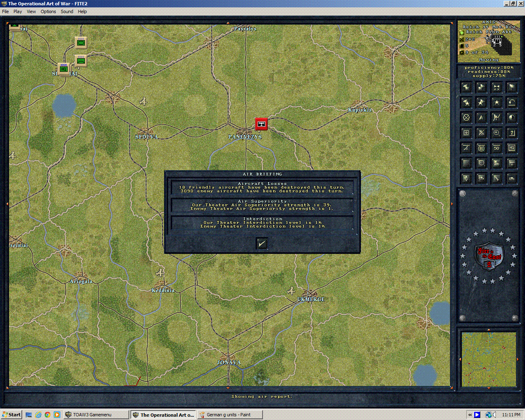This screenshot has height=420, width=525.
Task: Open the View menu
Action: coord(31,11)
